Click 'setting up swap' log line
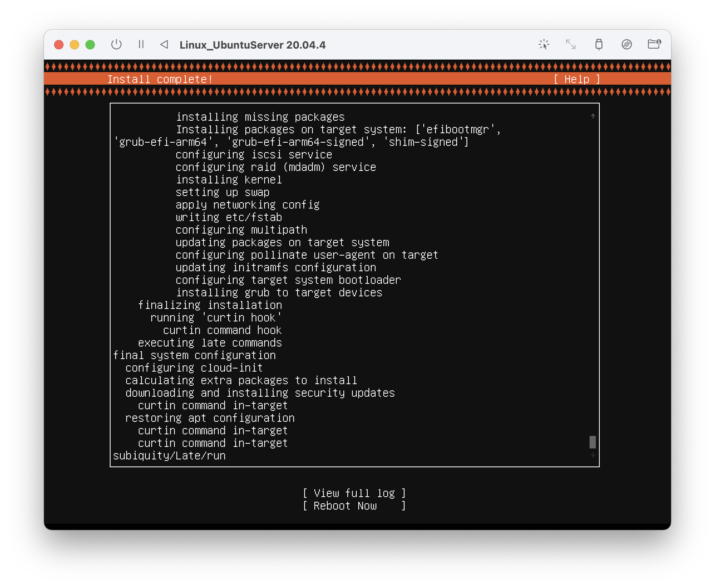Viewport: 715px width, 588px height. pos(223,192)
